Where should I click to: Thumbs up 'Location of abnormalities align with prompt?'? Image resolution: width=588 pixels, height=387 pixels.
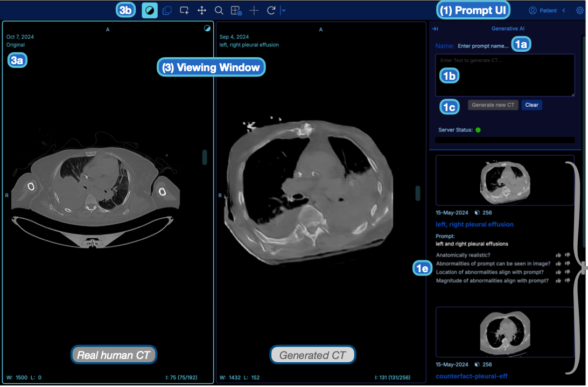pyautogui.click(x=558, y=272)
